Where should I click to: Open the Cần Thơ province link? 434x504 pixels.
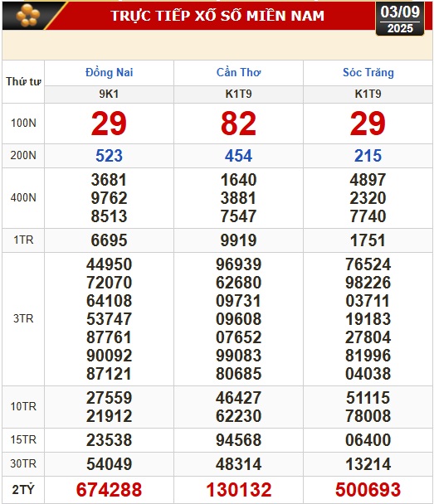point(238,72)
